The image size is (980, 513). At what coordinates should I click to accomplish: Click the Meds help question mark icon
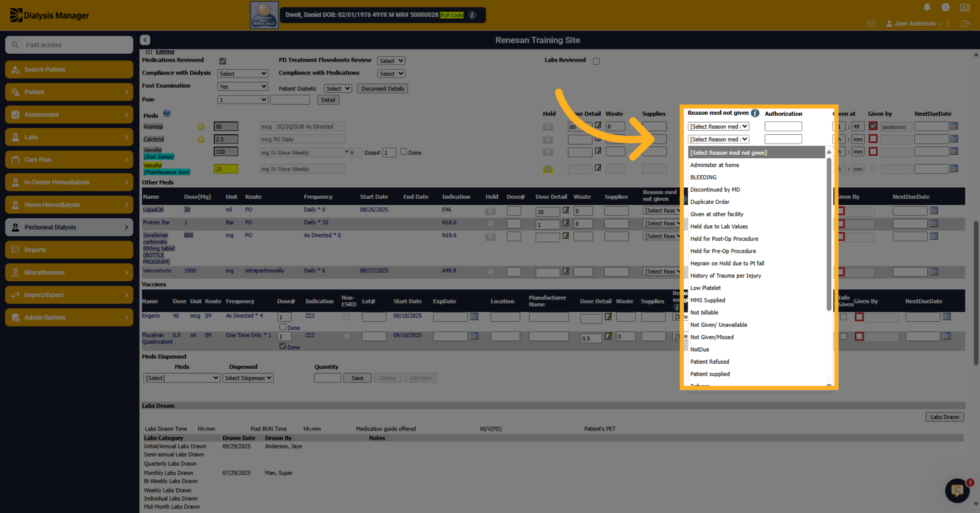pyautogui.click(x=167, y=113)
